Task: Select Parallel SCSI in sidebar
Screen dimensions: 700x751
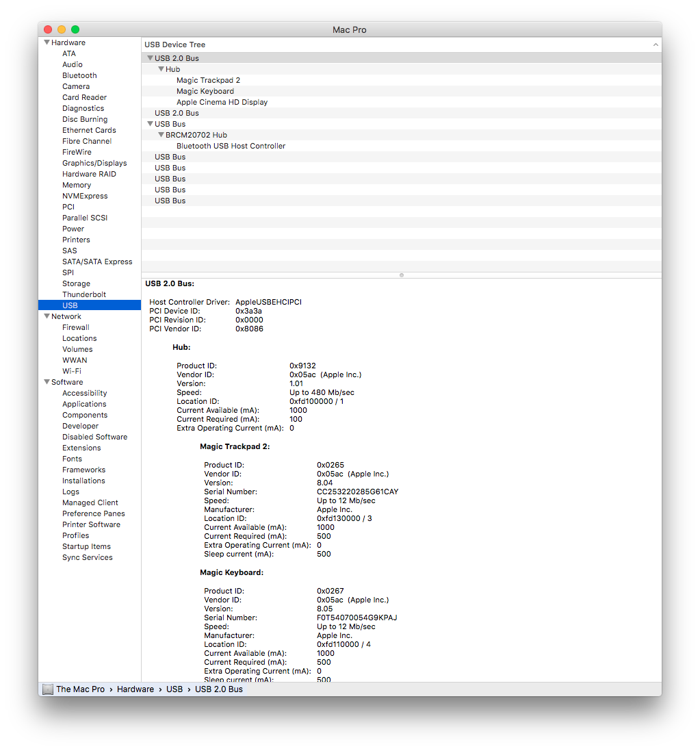Action: click(x=85, y=218)
